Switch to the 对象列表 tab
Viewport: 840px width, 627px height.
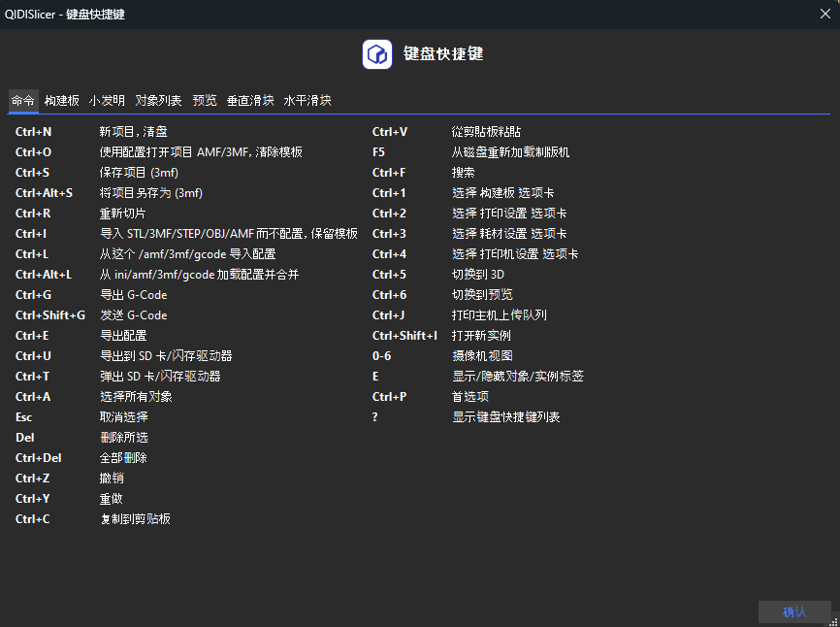pos(158,100)
